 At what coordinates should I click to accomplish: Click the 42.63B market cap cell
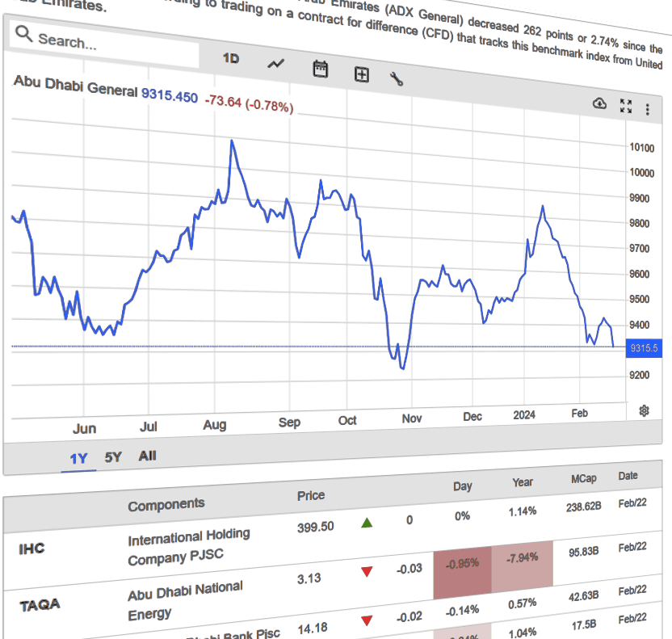coord(583,596)
